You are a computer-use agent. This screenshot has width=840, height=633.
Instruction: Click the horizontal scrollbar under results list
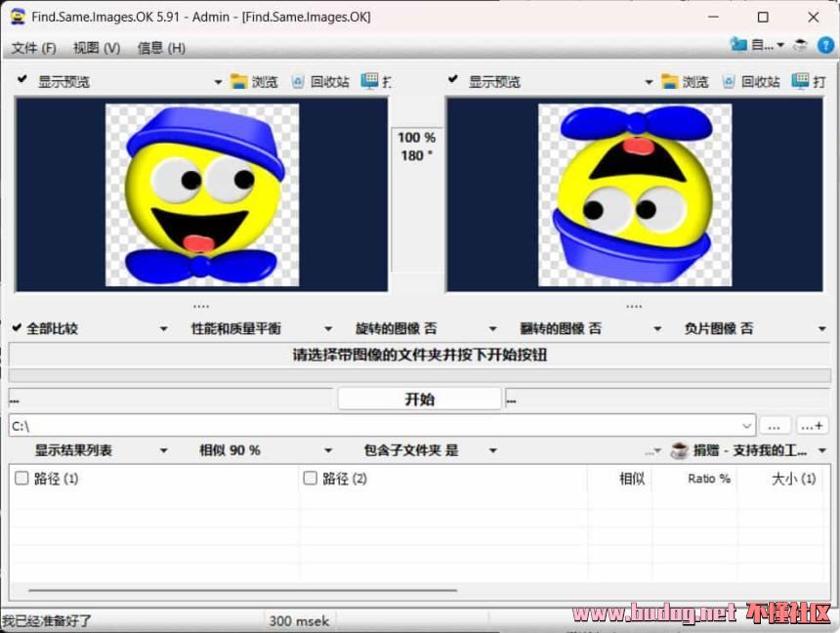pyautogui.click(x=242, y=590)
